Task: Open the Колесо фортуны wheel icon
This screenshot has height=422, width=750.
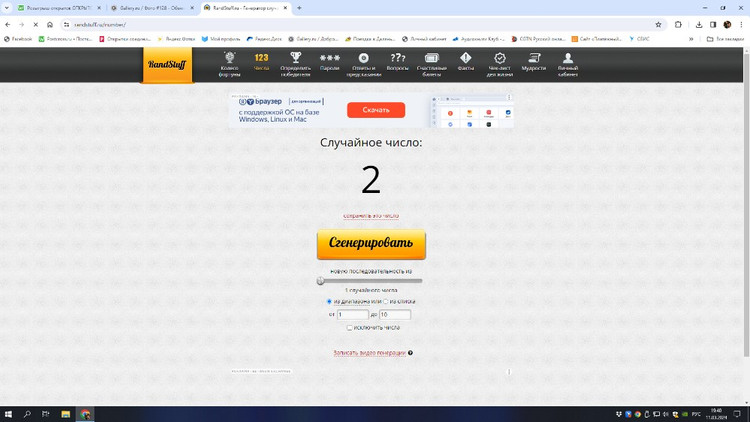Action: tap(229, 59)
